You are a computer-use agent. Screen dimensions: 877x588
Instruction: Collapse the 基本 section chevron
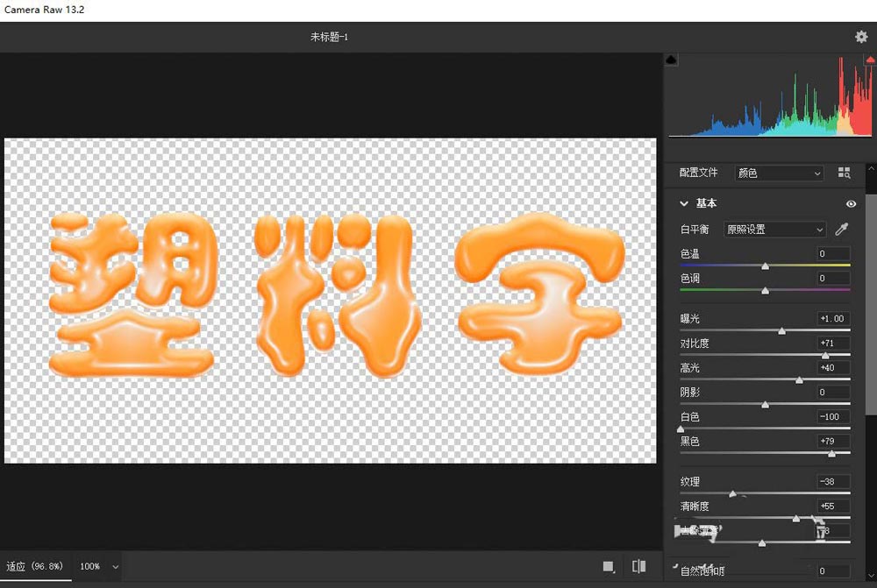click(x=683, y=203)
